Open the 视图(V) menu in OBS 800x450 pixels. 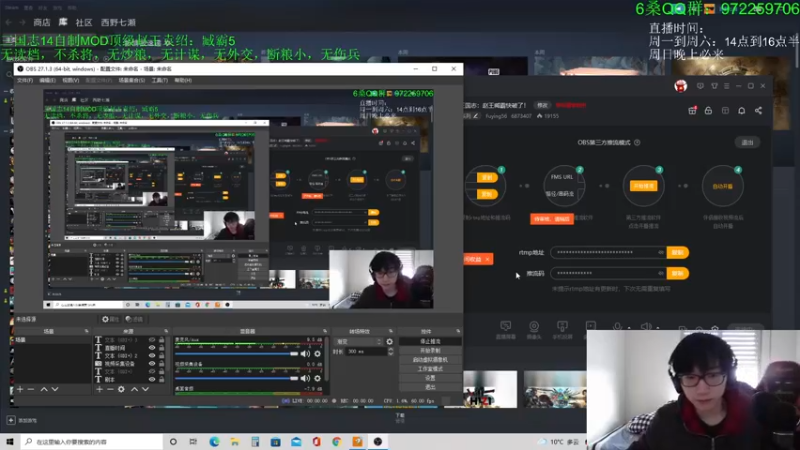coord(70,80)
